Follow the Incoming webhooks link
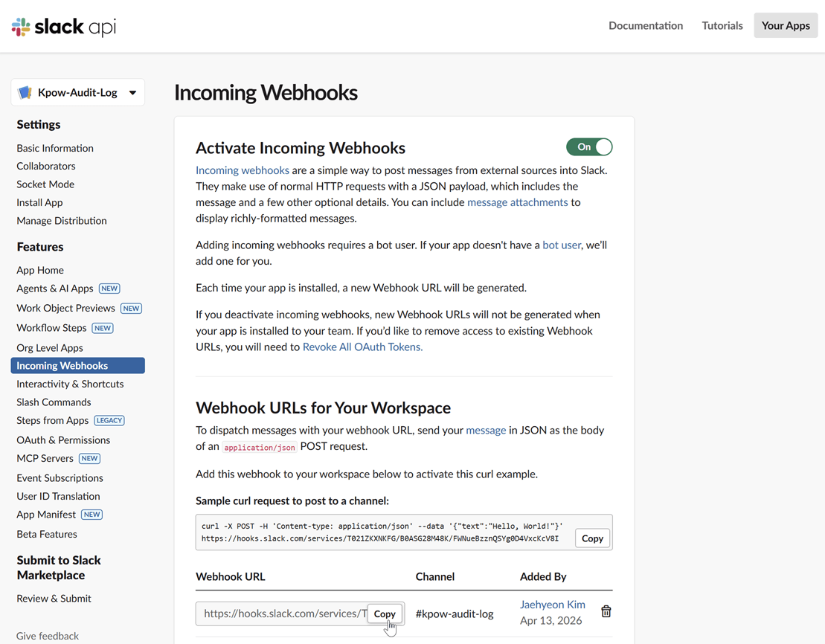 [x=242, y=170]
